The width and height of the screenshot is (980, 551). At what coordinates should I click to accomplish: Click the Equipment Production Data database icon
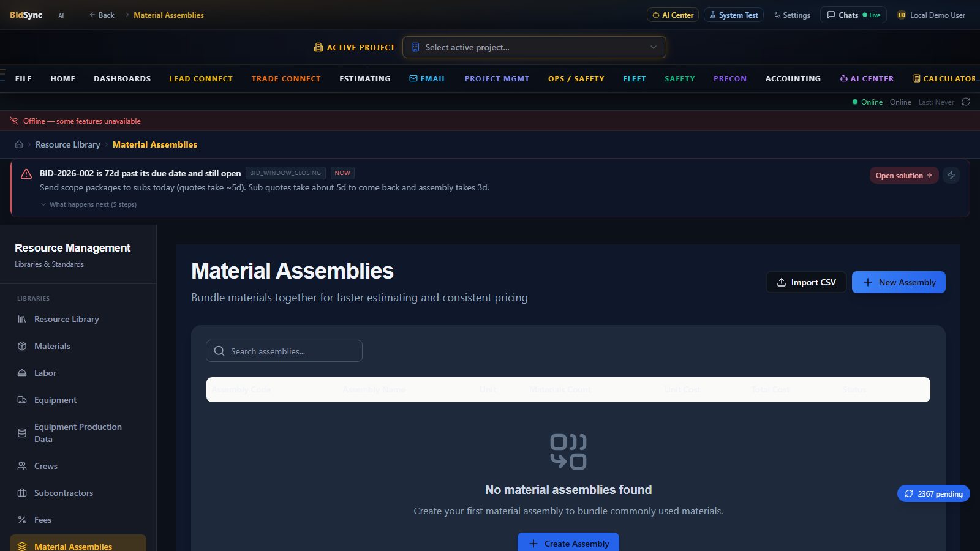pos(22,433)
